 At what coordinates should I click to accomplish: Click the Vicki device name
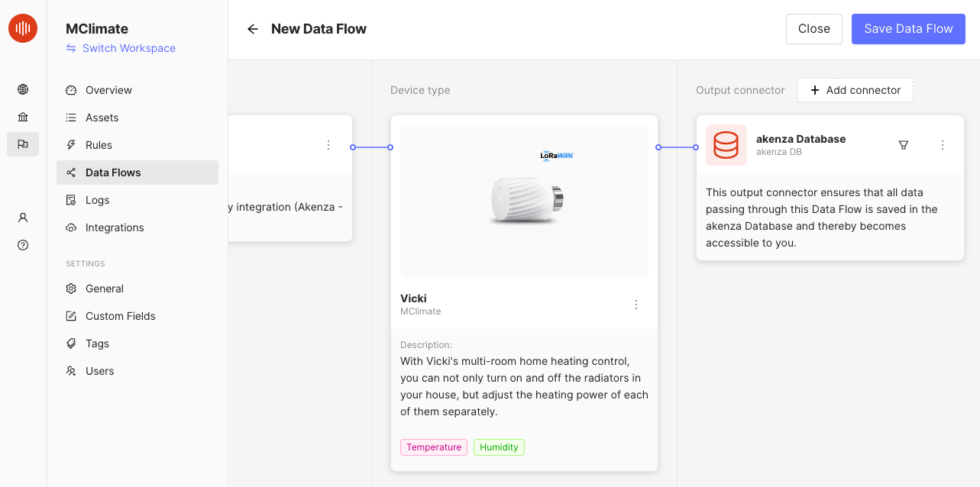click(x=413, y=298)
